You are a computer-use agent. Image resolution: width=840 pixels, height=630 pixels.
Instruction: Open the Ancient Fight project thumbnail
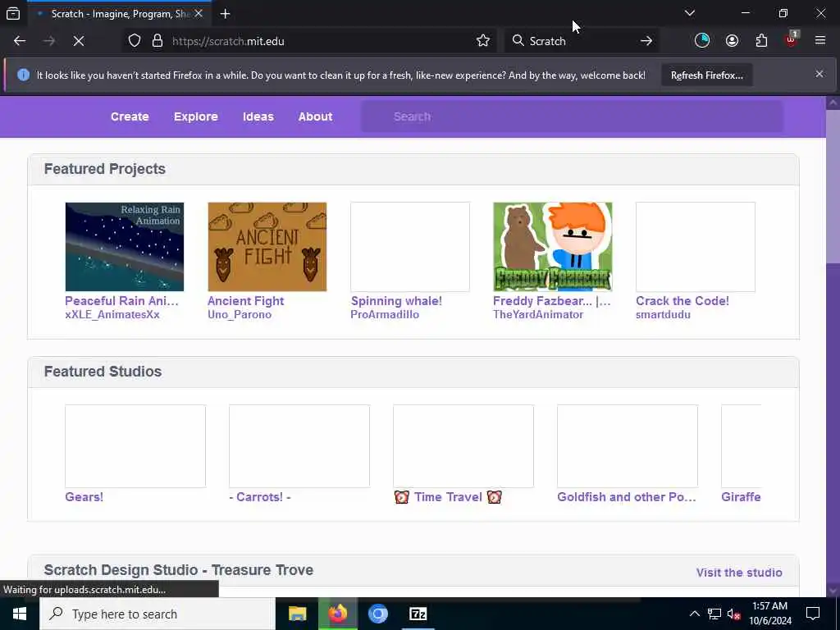tap(267, 246)
